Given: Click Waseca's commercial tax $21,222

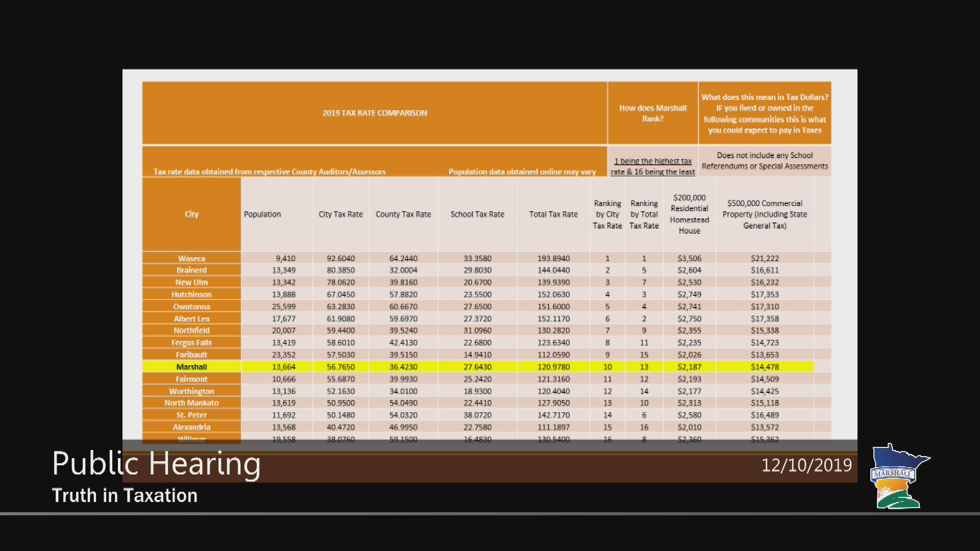Looking at the screenshot, I should (765, 258).
